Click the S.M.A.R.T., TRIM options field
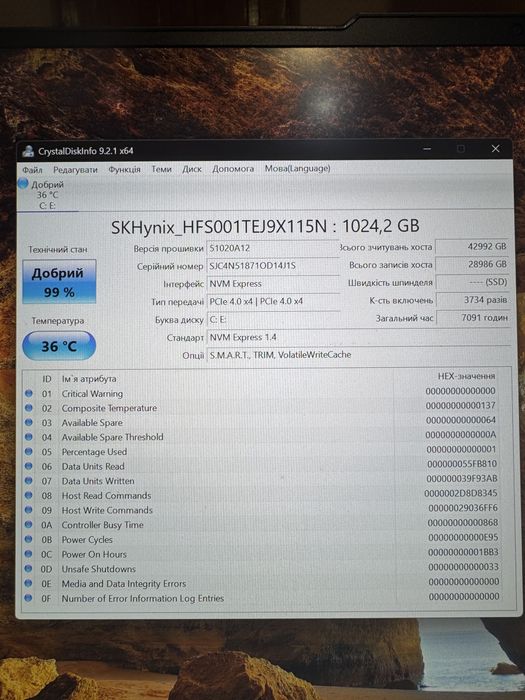 click(x=359, y=355)
